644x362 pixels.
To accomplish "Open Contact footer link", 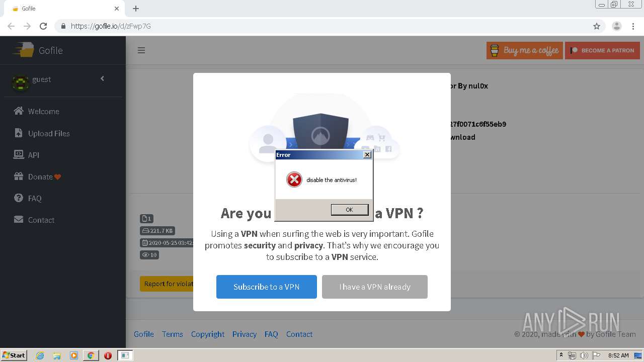I will (x=299, y=334).
